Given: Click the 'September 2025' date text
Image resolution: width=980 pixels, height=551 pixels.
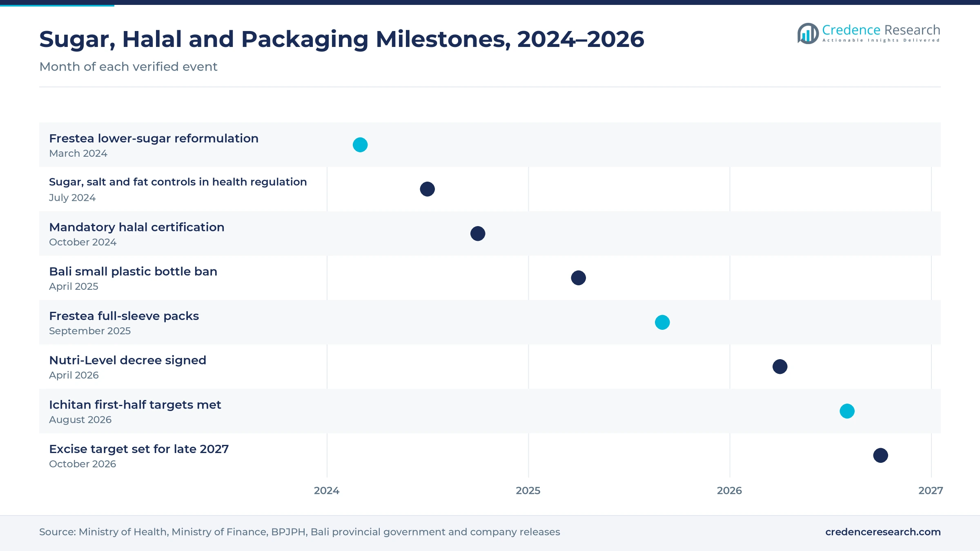Looking at the screenshot, I should [x=90, y=331].
